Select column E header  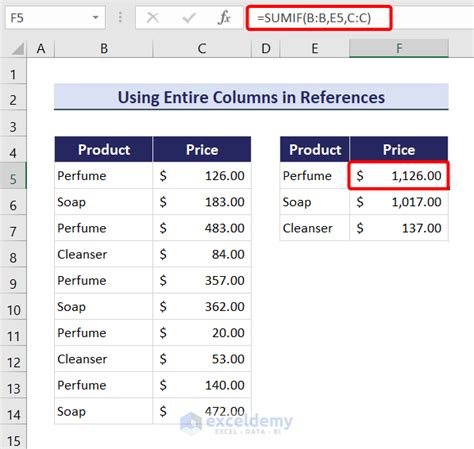315,49
